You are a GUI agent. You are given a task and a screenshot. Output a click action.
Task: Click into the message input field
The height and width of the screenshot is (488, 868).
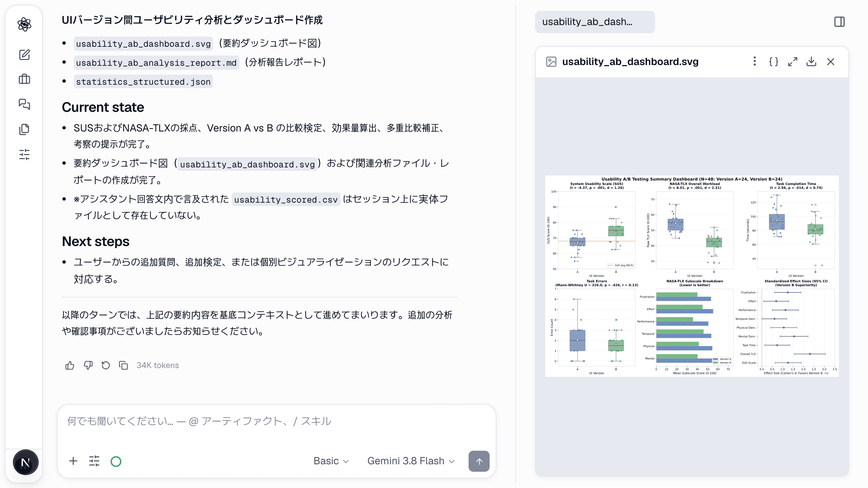tap(276, 421)
